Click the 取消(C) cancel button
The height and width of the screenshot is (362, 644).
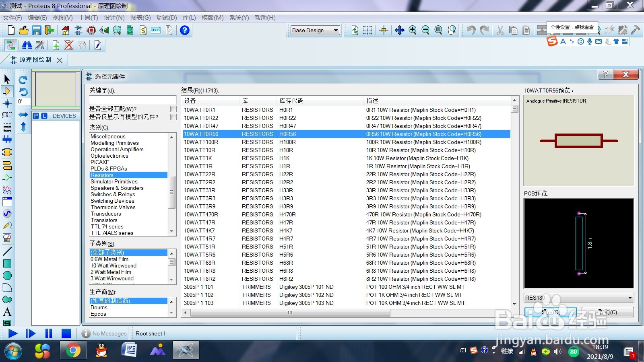[x=608, y=312]
